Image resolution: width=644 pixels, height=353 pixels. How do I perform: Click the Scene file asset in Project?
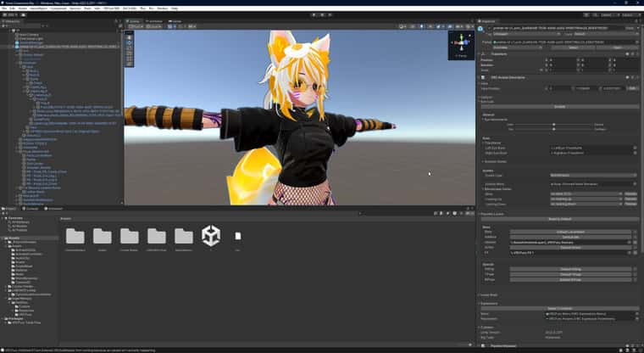click(x=211, y=236)
